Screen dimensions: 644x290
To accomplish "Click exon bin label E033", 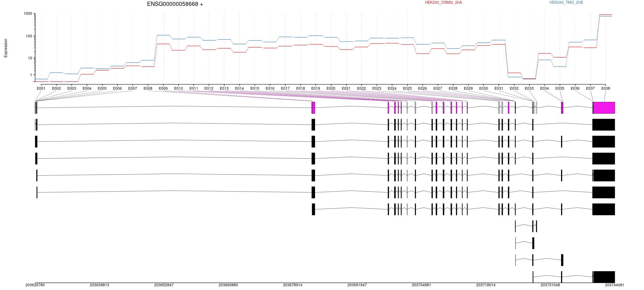I will point(529,88).
